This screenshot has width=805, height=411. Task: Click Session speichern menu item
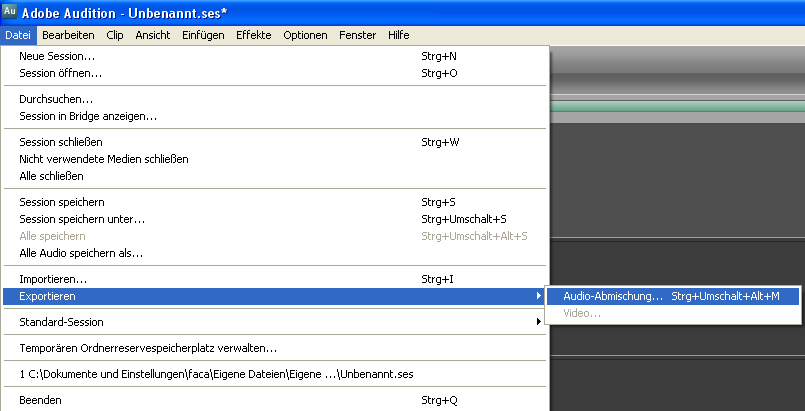click(x=275, y=202)
